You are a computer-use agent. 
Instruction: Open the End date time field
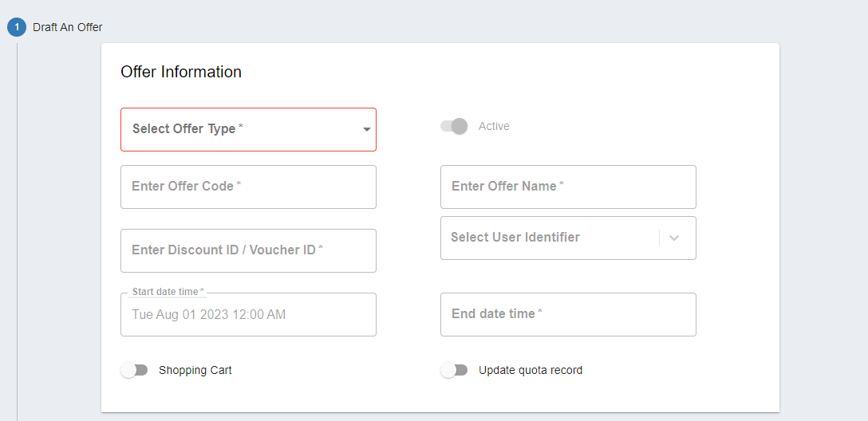568,314
